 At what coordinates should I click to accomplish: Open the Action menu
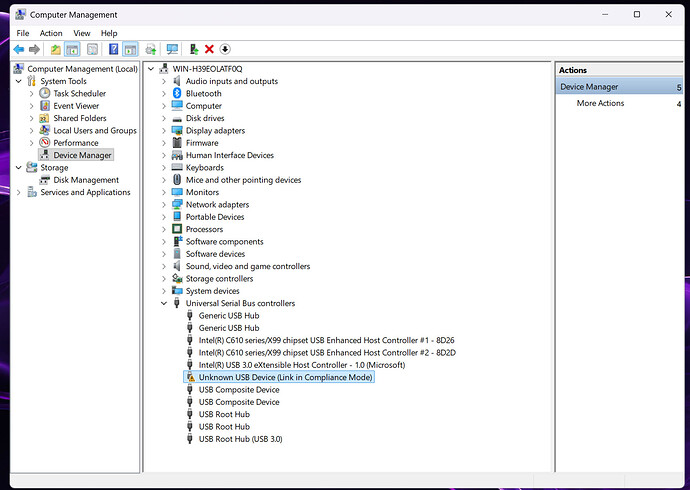[x=51, y=33]
